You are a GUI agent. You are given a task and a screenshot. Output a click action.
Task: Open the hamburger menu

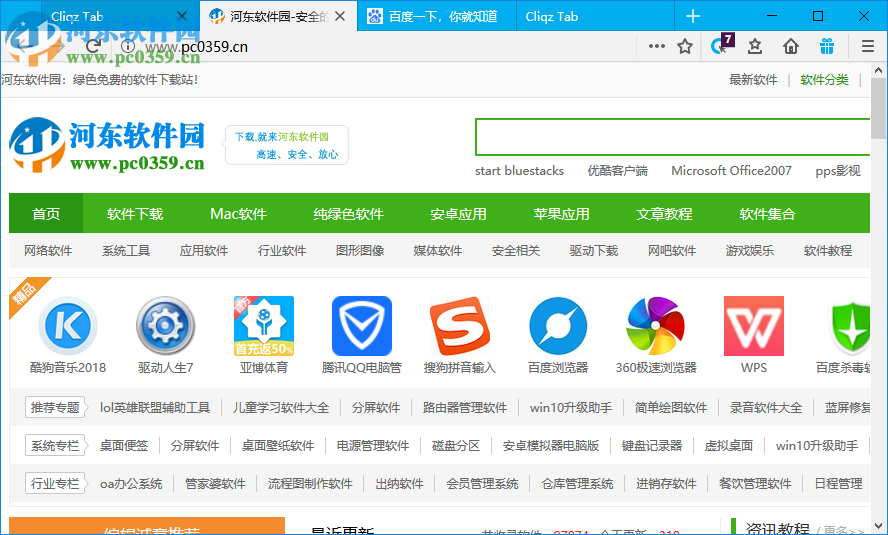coord(868,46)
